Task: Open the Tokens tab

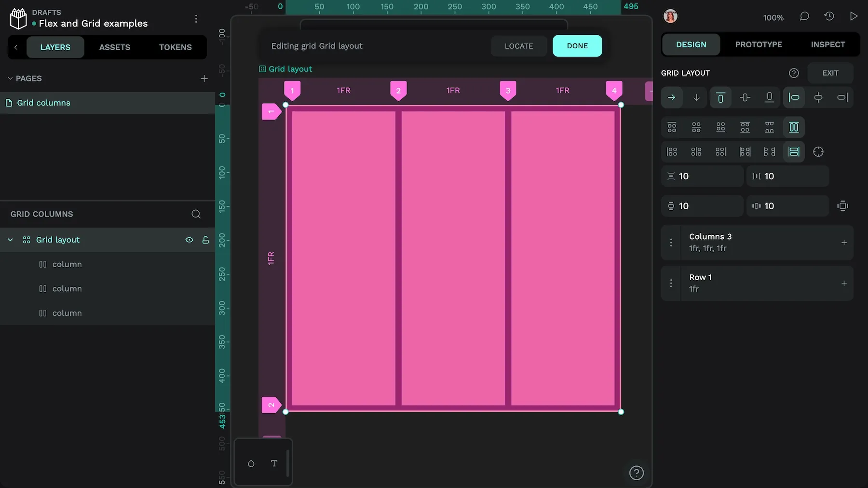Action: point(175,47)
